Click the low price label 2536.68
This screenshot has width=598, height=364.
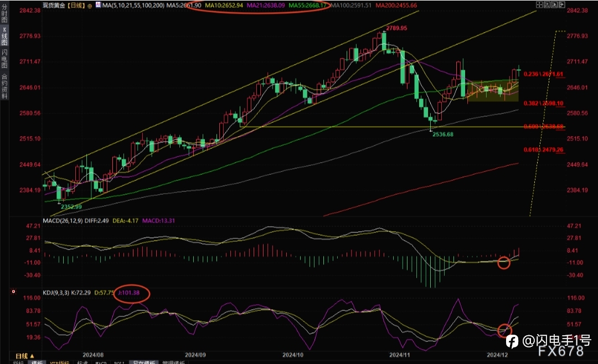(443, 134)
